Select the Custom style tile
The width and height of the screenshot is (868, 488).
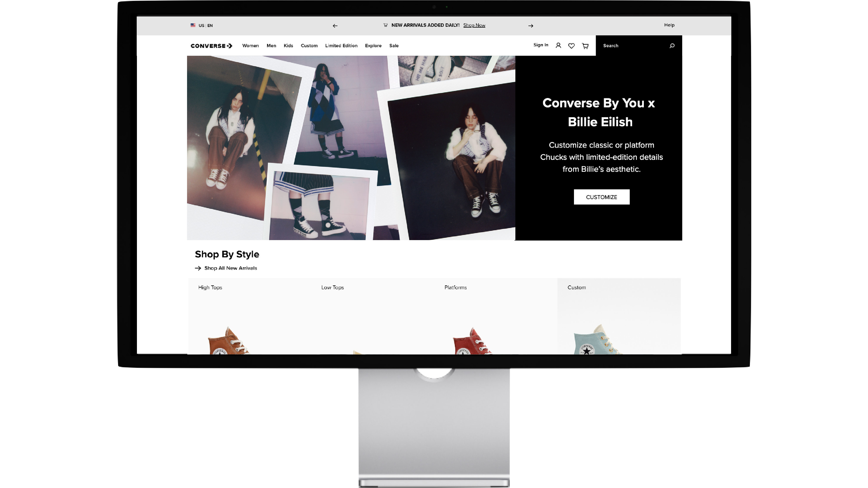(619, 316)
